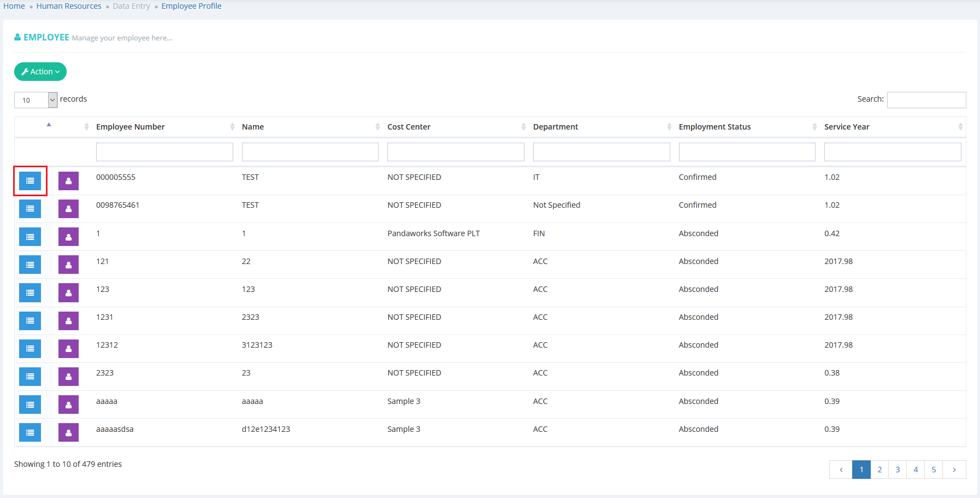Open Employee Profile breadcrumb link
The image size is (980, 498).
pos(191,6)
